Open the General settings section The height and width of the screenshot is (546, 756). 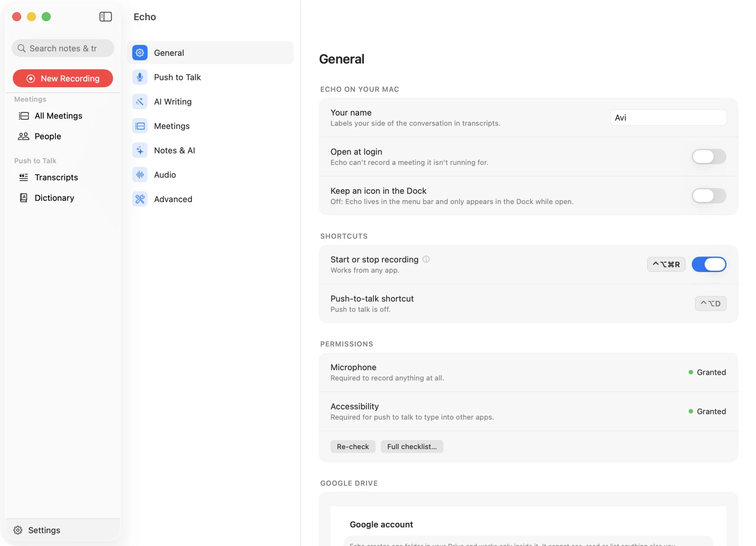click(210, 53)
